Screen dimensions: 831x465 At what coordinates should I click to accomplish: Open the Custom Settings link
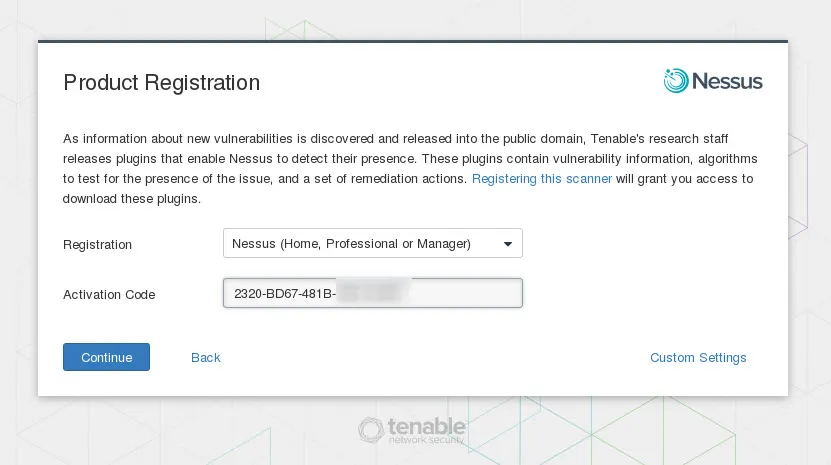(x=698, y=358)
